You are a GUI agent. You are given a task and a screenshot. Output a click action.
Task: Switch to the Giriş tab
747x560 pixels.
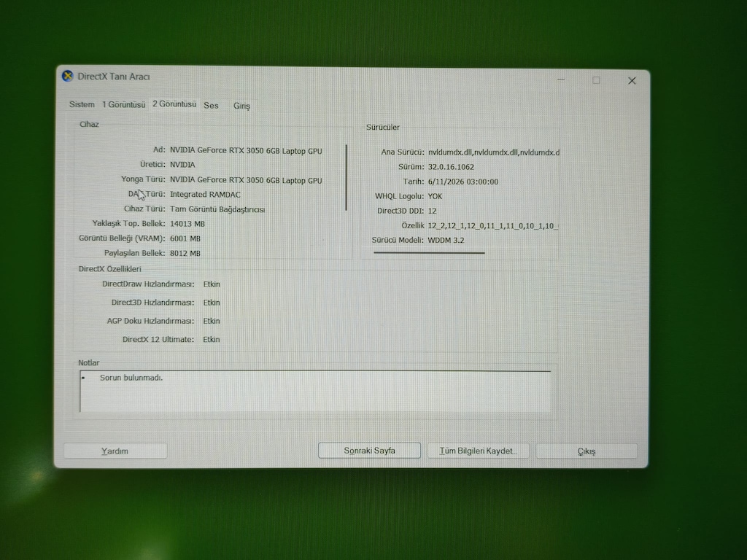point(241,106)
